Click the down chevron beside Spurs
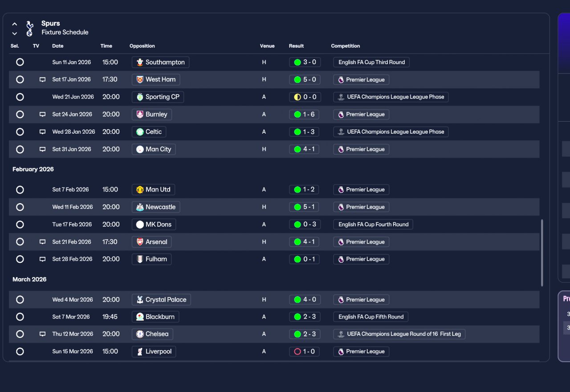The width and height of the screenshot is (570, 392). [15, 33]
